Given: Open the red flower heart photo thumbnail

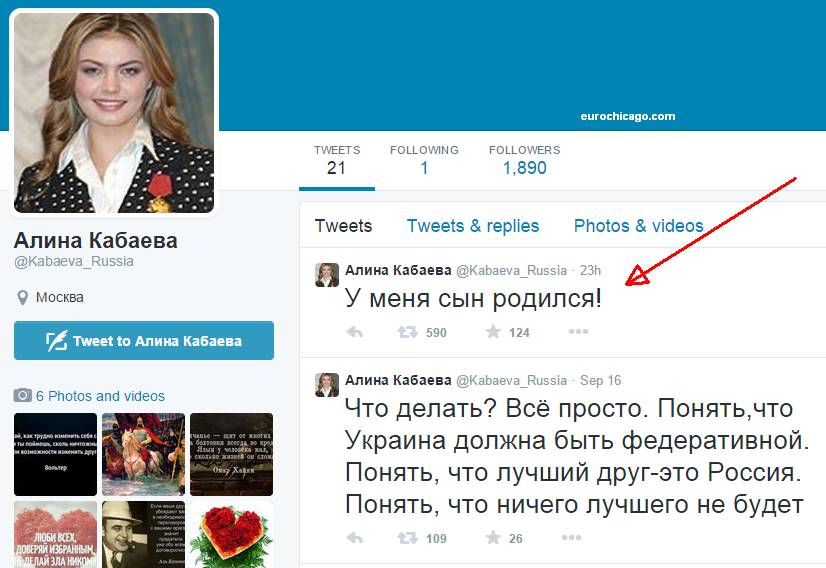Looking at the screenshot, I should click(x=231, y=534).
